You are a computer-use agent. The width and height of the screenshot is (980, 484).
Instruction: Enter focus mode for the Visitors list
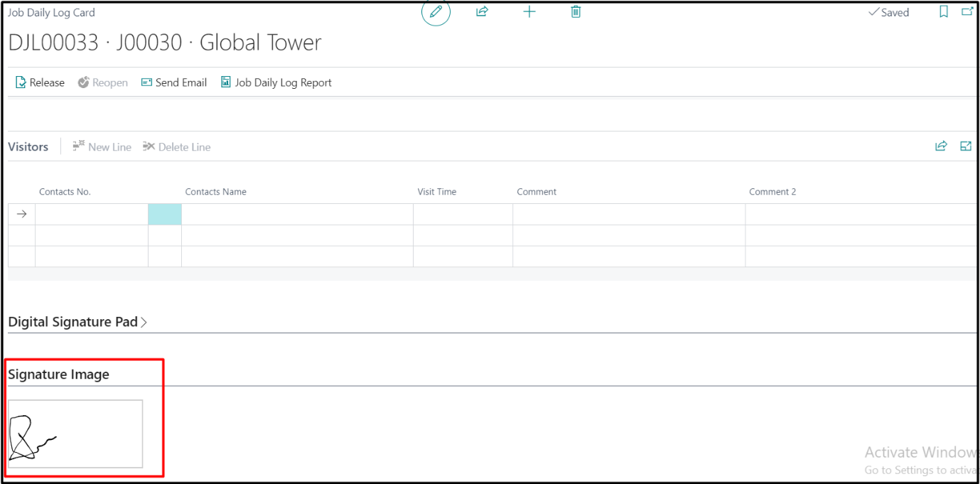(x=965, y=146)
